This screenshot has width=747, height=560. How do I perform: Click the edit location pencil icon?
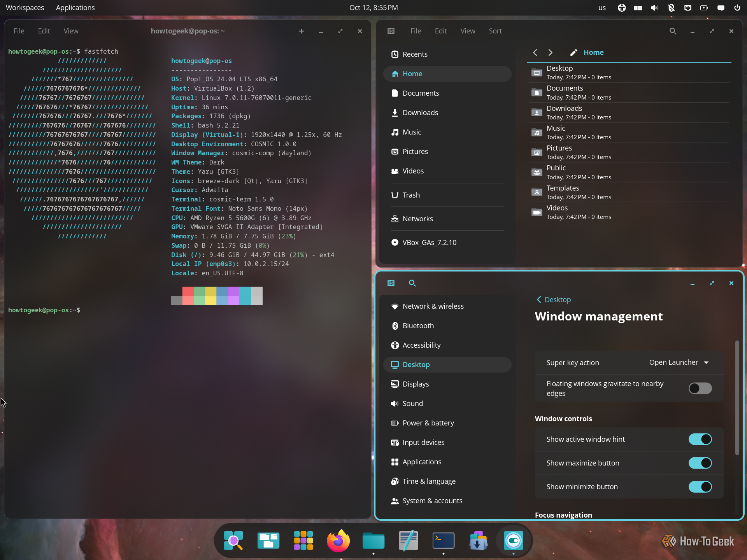tap(573, 52)
